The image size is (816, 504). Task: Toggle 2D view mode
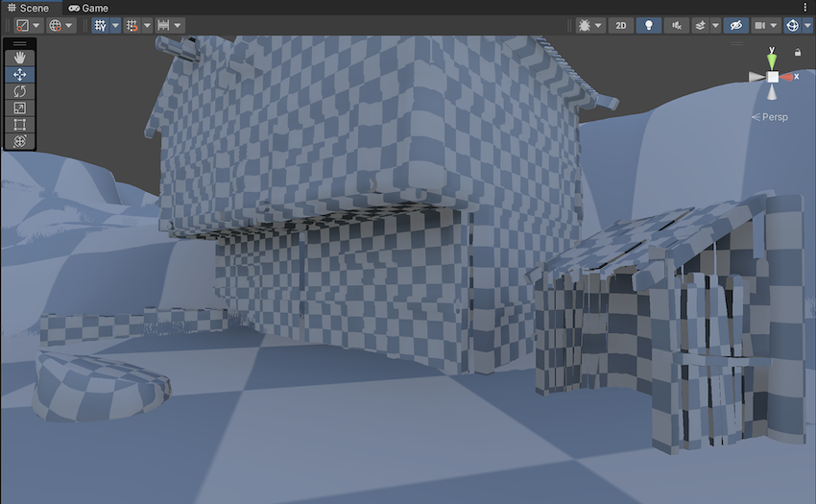click(621, 26)
